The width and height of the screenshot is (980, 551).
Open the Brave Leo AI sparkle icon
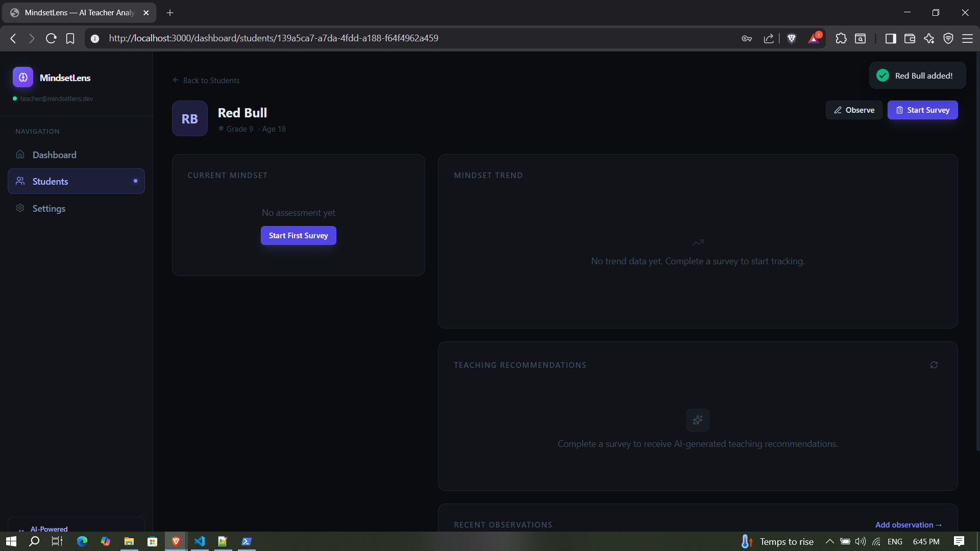point(929,38)
